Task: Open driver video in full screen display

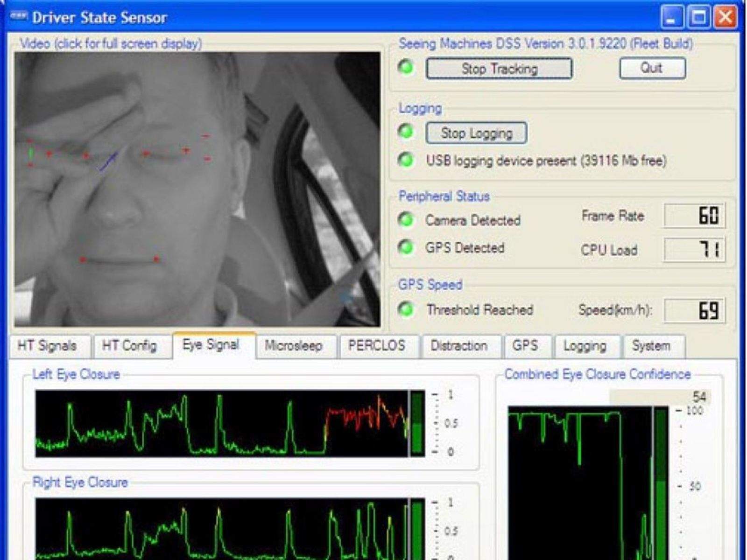Action: point(197,189)
